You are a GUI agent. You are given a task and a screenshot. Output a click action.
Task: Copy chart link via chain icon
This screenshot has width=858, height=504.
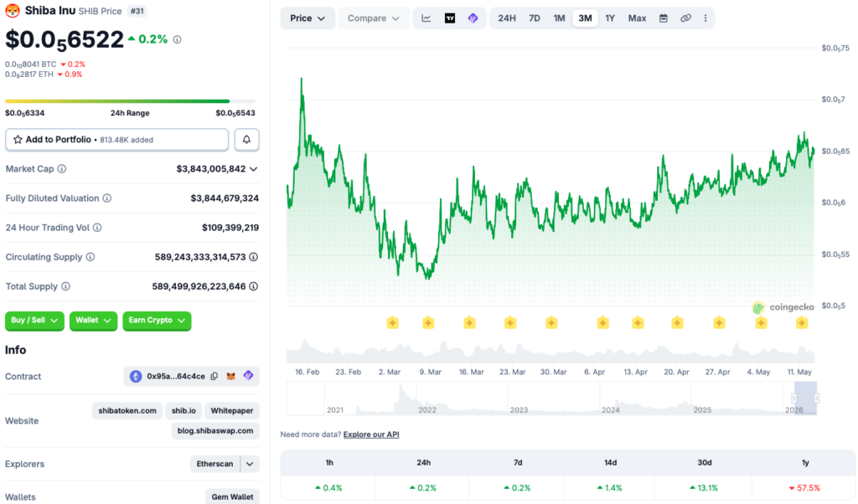pos(685,18)
